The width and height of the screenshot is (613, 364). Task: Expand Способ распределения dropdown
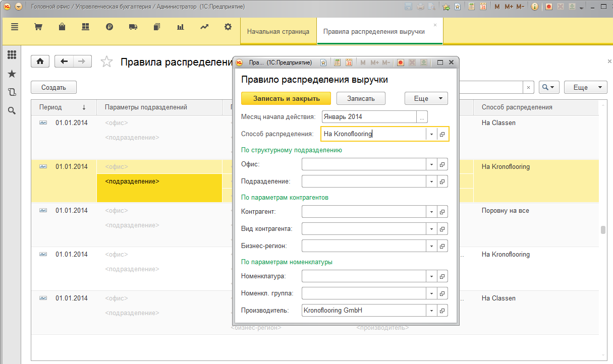click(432, 134)
